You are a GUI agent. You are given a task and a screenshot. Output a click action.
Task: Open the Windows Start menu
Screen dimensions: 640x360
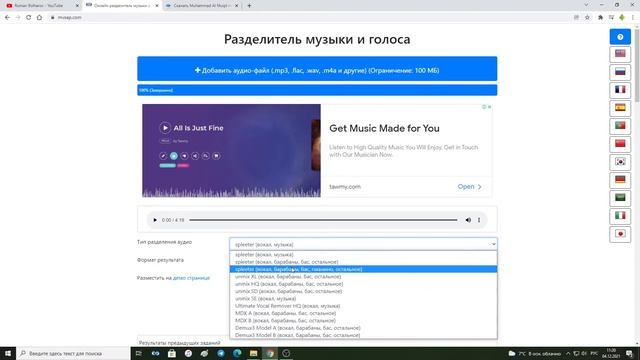(8, 353)
